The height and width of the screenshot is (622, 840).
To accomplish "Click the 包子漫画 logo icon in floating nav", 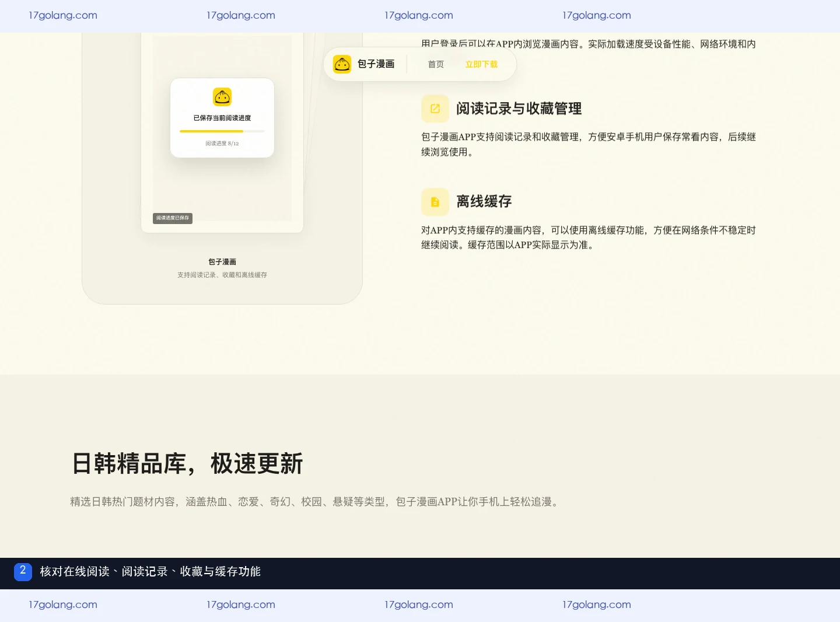I will (x=342, y=64).
